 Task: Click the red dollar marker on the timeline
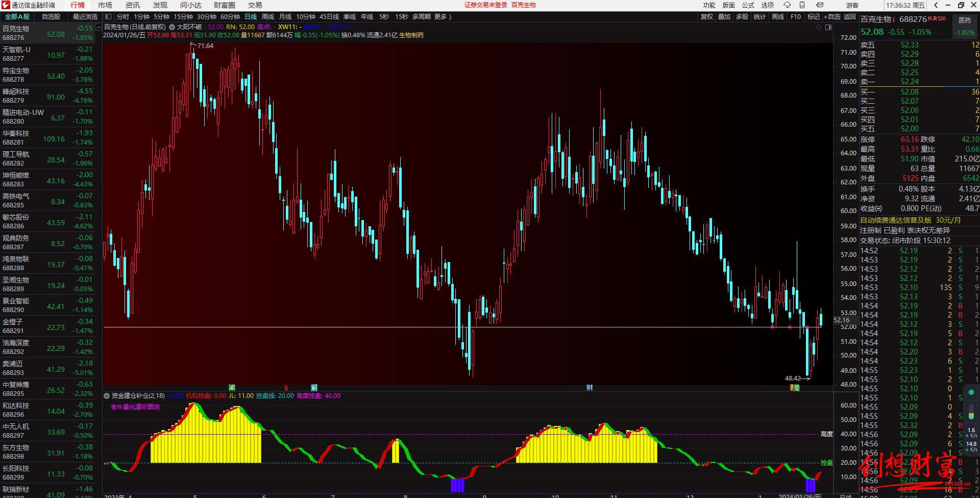click(x=286, y=388)
